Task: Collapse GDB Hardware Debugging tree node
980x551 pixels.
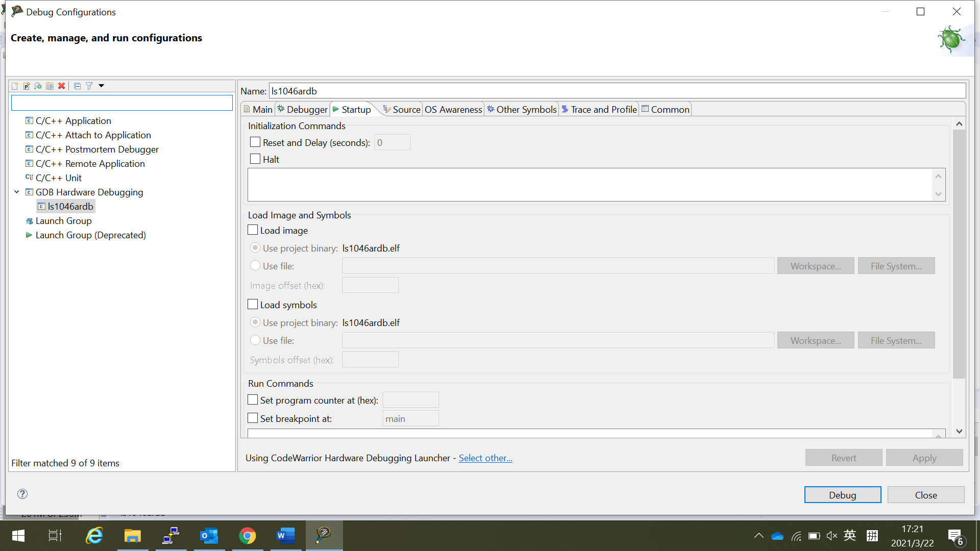Action: coord(17,192)
